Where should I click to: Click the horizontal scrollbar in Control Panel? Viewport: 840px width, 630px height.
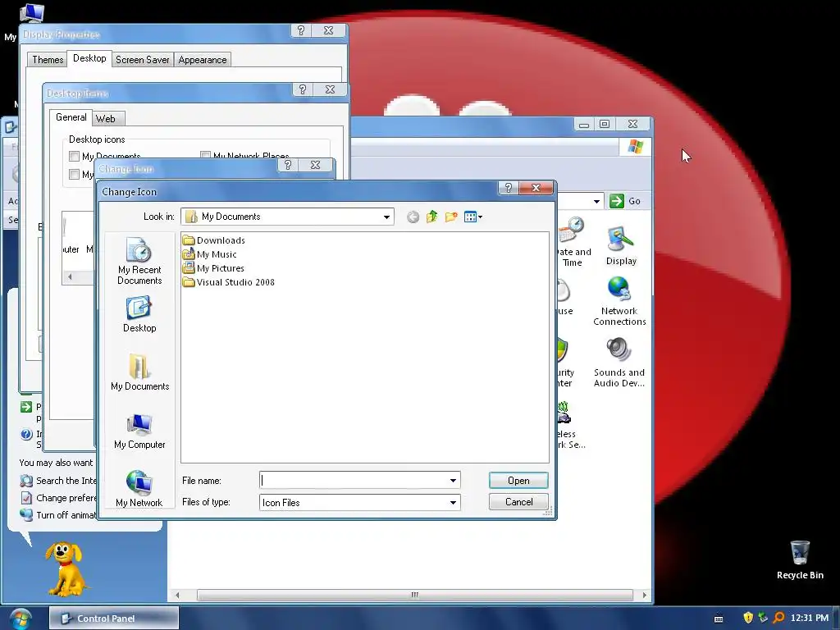tap(414, 595)
